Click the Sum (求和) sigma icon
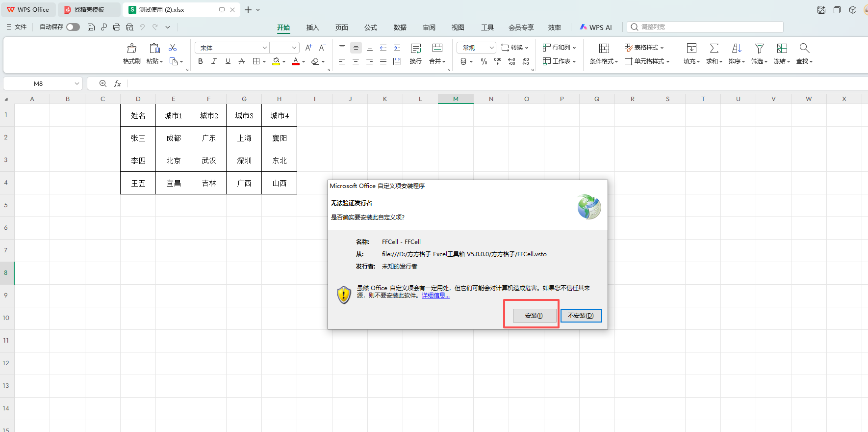Viewport: 868px width, 432px height. (x=714, y=48)
